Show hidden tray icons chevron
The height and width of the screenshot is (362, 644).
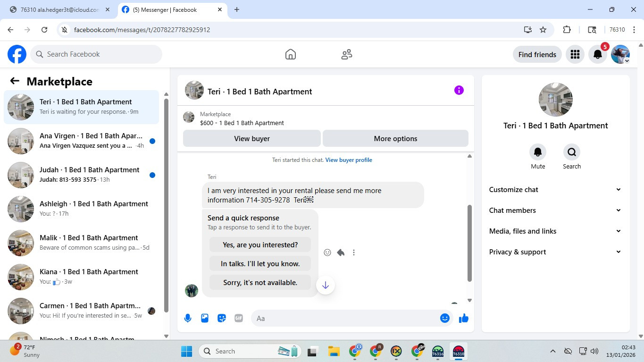click(552, 351)
